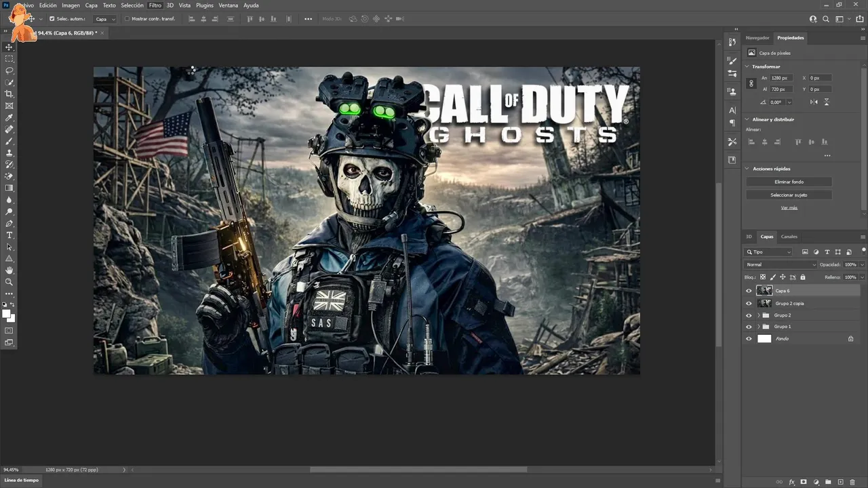868x488 pixels.
Task: Toggle Selec. autom. checkbox
Action: [x=52, y=19]
